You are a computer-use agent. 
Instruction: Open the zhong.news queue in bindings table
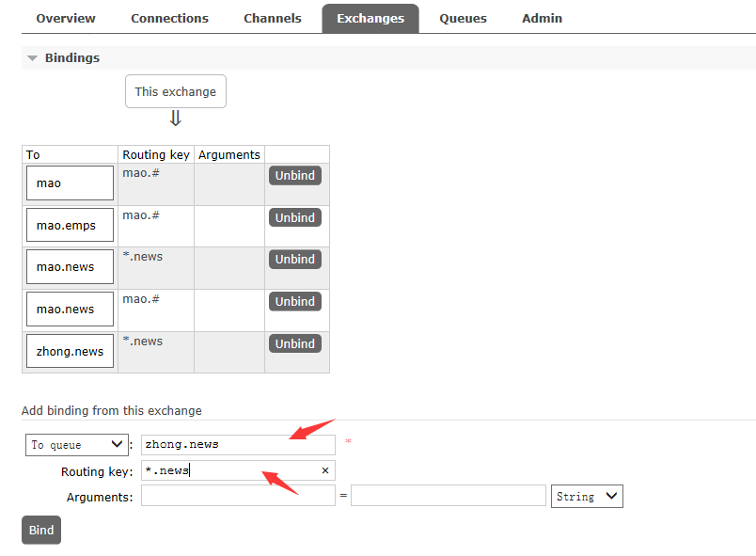tap(70, 352)
